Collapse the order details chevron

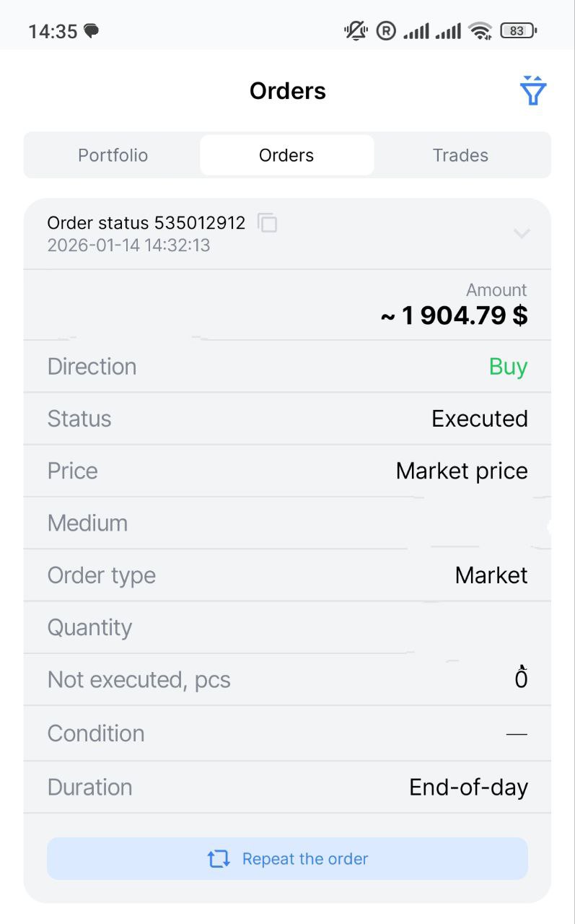tap(522, 233)
